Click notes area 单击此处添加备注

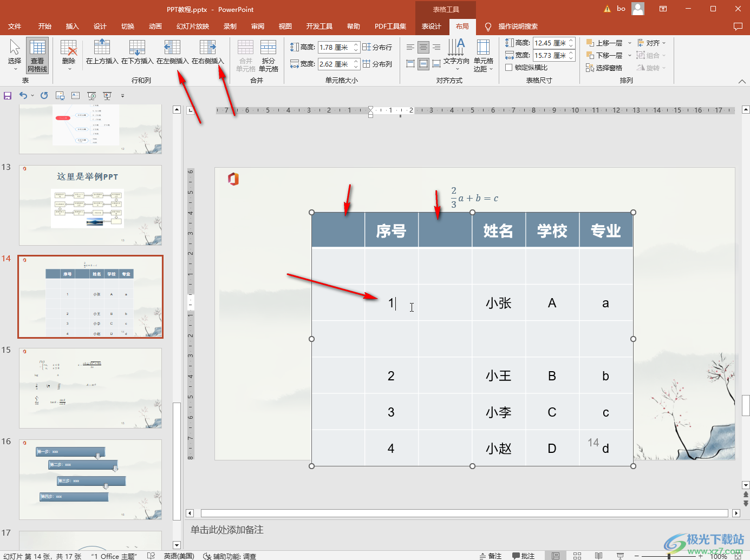pyautogui.click(x=227, y=530)
